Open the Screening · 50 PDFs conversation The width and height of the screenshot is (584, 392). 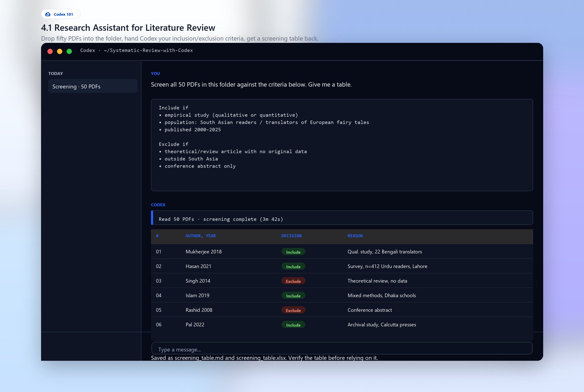point(93,86)
